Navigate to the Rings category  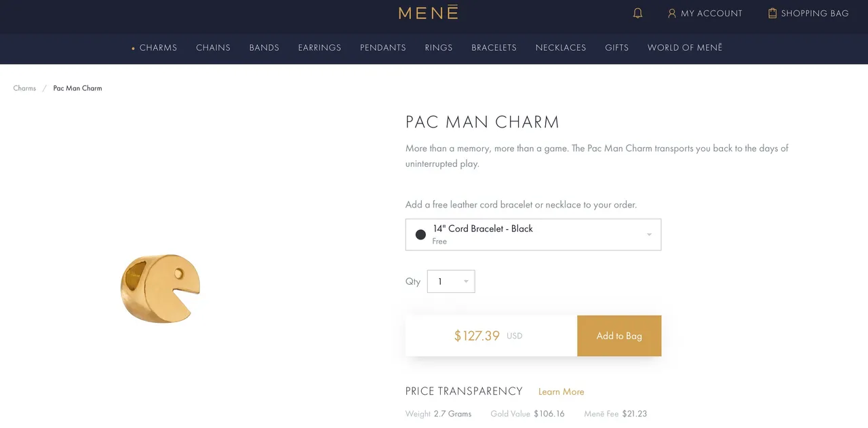pos(439,47)
